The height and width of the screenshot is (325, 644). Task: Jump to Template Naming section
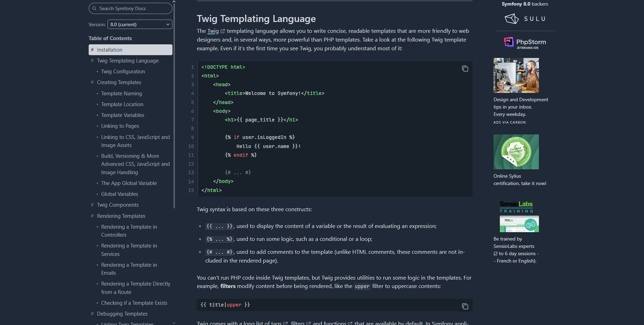pos(121,94)
